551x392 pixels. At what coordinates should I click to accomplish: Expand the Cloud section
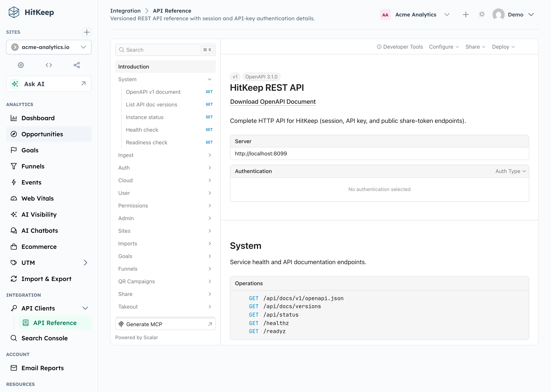165,180
